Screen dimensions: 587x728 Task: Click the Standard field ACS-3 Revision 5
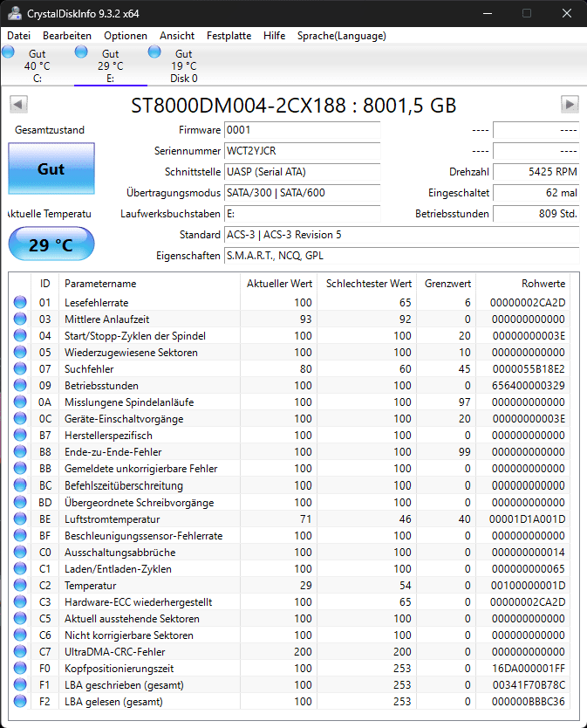click(x=402, y=235)
